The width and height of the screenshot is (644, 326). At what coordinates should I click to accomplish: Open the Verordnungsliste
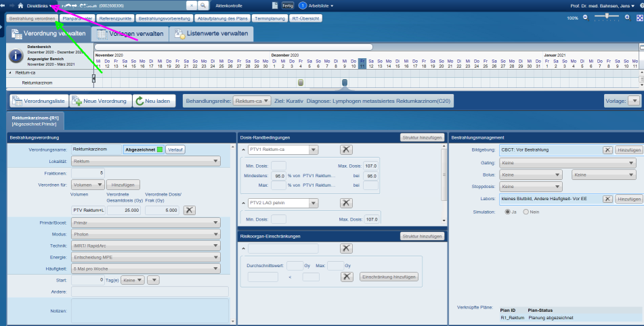pos(39,101)
